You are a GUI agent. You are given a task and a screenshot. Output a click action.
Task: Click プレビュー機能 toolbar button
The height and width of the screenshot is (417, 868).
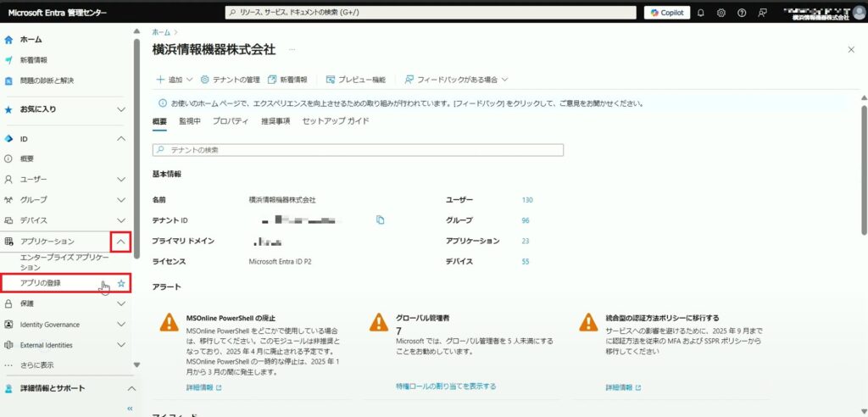[355, 80]
